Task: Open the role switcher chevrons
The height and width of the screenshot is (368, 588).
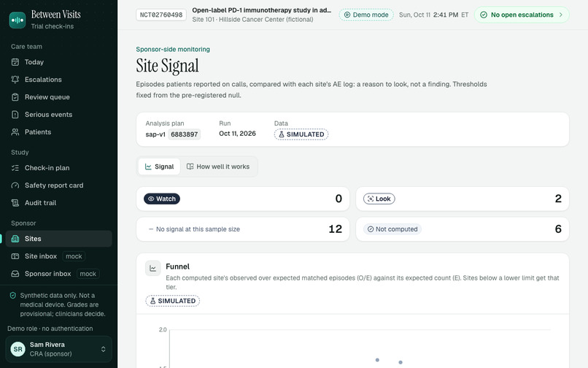Action: point(103,349)
